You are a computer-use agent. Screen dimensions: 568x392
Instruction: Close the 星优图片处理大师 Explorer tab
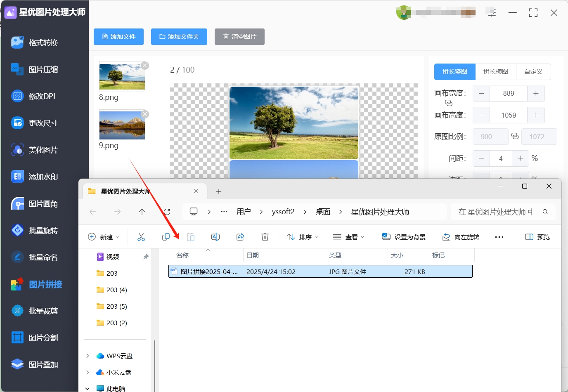pos(196,191)
